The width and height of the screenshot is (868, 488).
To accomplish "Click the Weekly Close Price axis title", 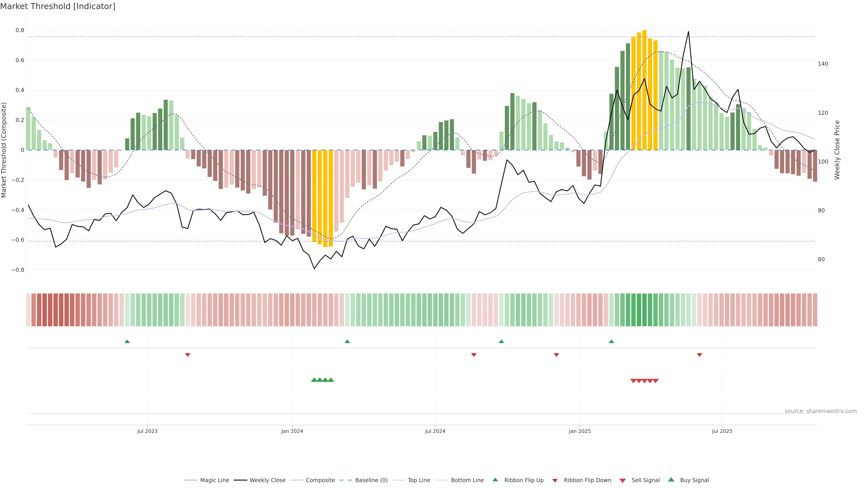I will click(837, 150).
